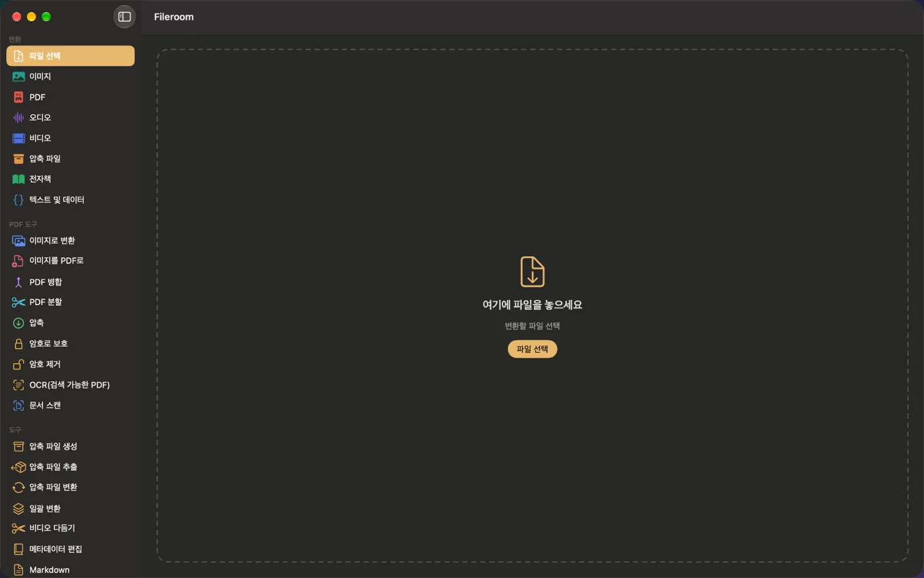
Task: Click the 암호 제거 unlock icon
Action: 18,364
